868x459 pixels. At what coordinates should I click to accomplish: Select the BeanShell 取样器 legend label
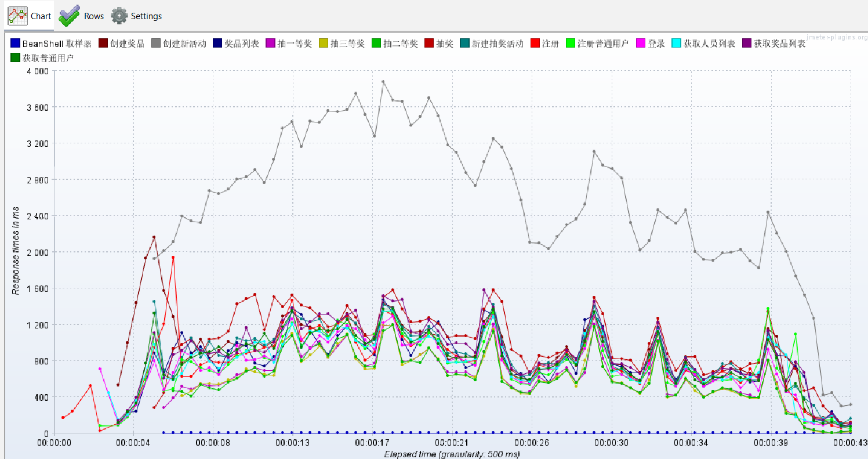[57, 44]
